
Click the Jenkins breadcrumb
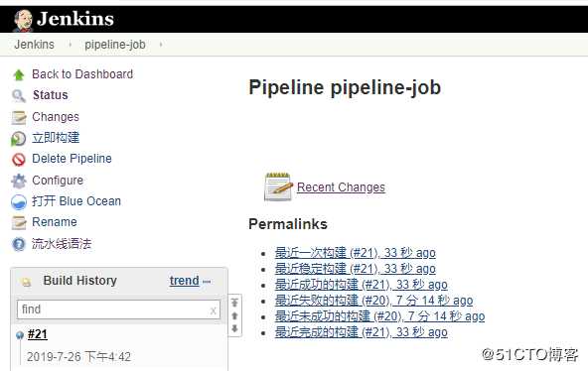click(34, 45)
